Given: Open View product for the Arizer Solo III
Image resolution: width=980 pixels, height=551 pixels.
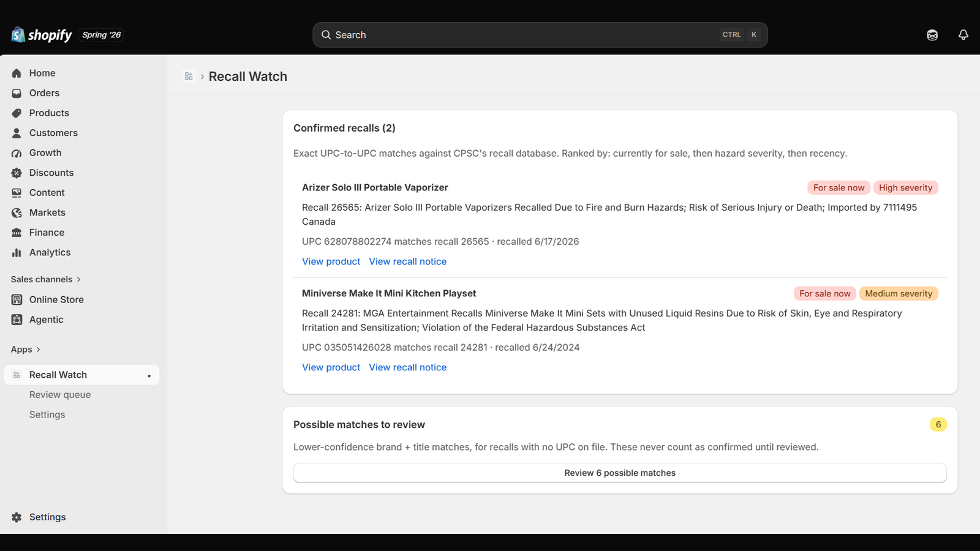Looking at the screenshot, I should pyautogui.click(x=331, y=261).
